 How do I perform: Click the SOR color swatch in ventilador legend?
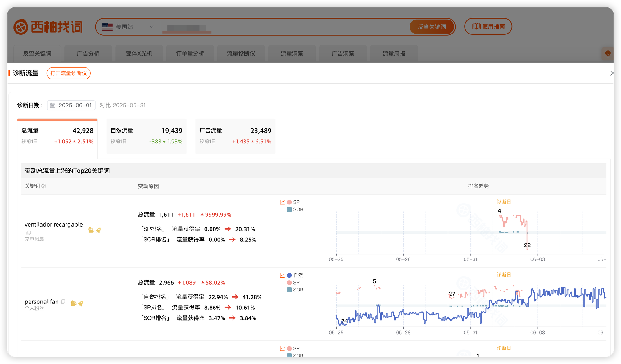click(289, 209)
